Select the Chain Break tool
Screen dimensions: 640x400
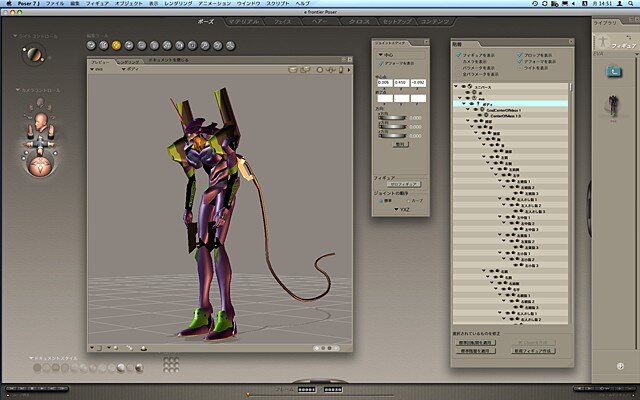(x=167, y=45)
